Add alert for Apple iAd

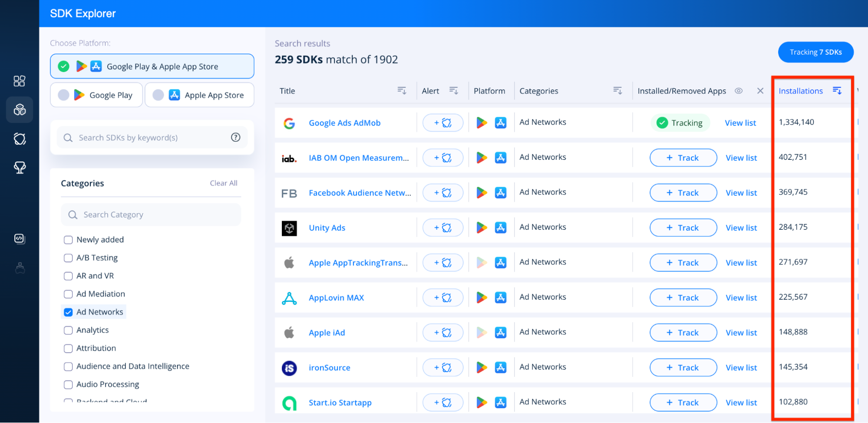[443, 333]
